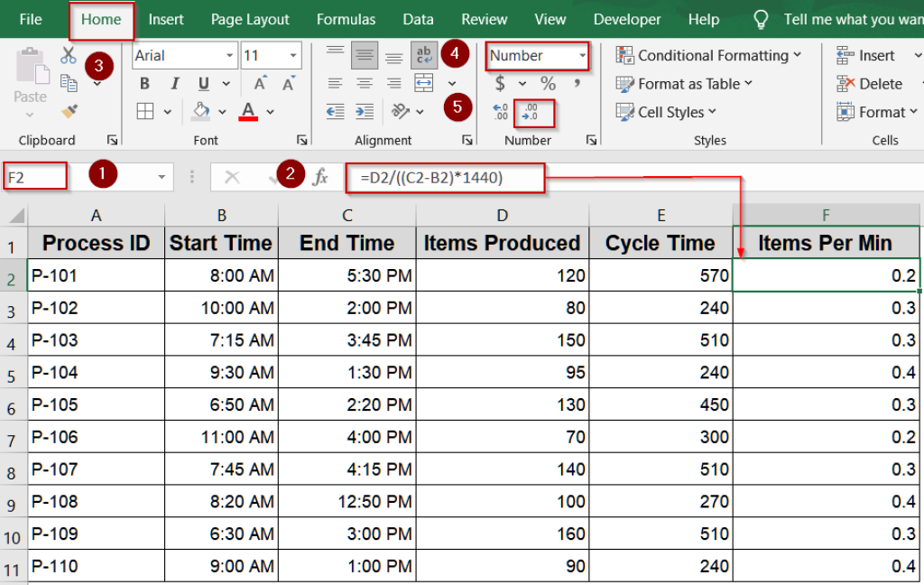Toggle bold formatting

point(143,83)
